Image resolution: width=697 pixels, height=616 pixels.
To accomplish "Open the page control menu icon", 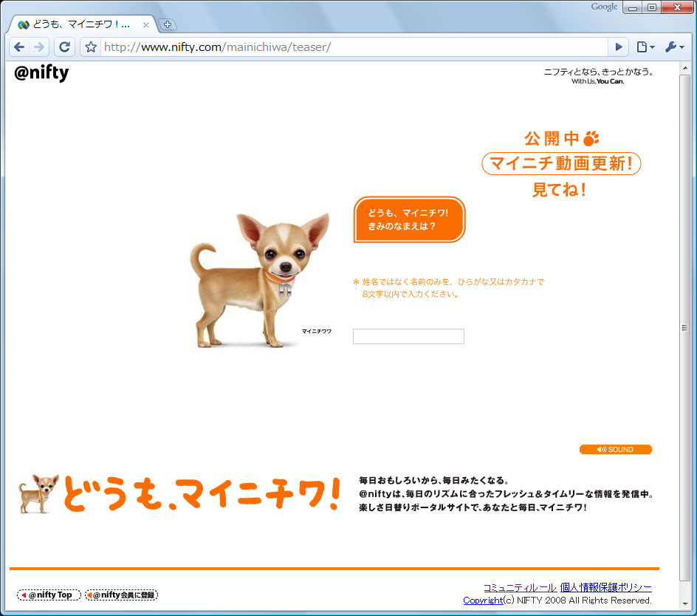I will pos(645,47).
